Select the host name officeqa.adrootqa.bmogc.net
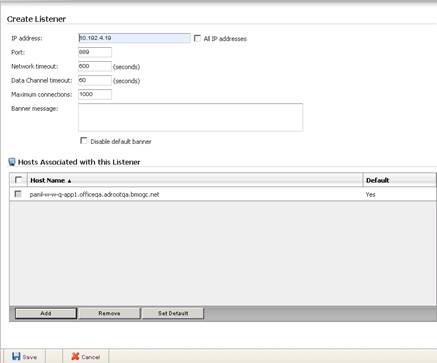437x363 pixels. click(x=94, y=194)
